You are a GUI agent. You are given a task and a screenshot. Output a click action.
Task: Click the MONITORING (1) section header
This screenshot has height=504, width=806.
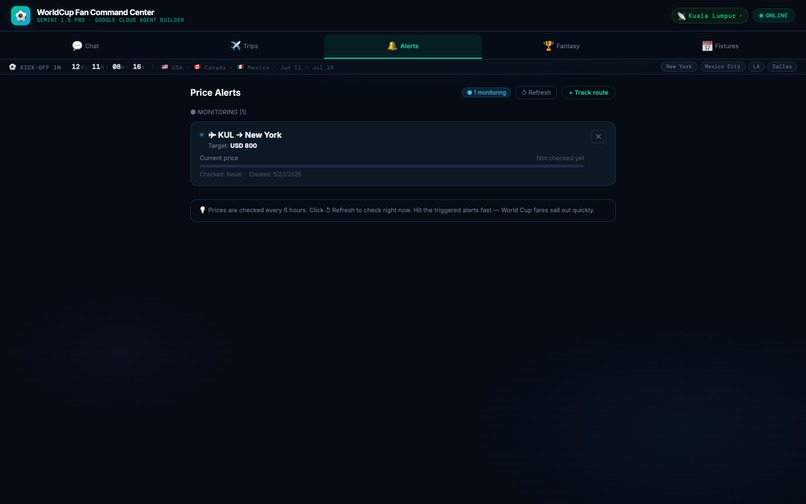218,112
